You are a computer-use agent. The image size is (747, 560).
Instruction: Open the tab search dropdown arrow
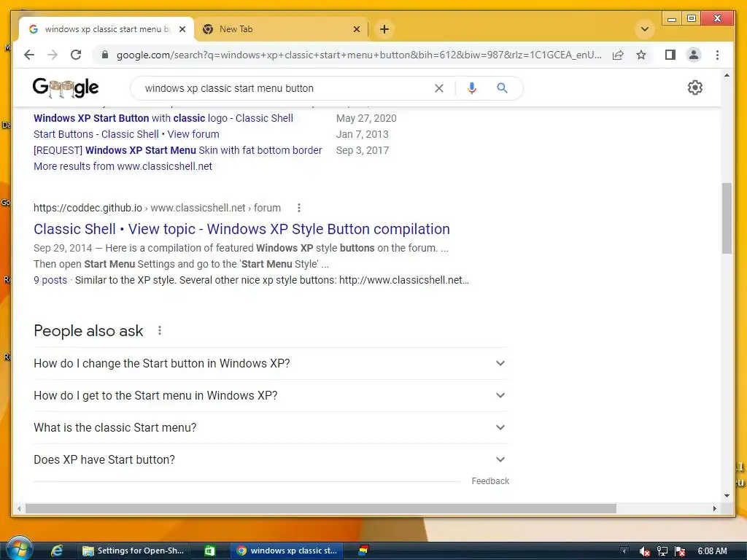click(645, 29)
